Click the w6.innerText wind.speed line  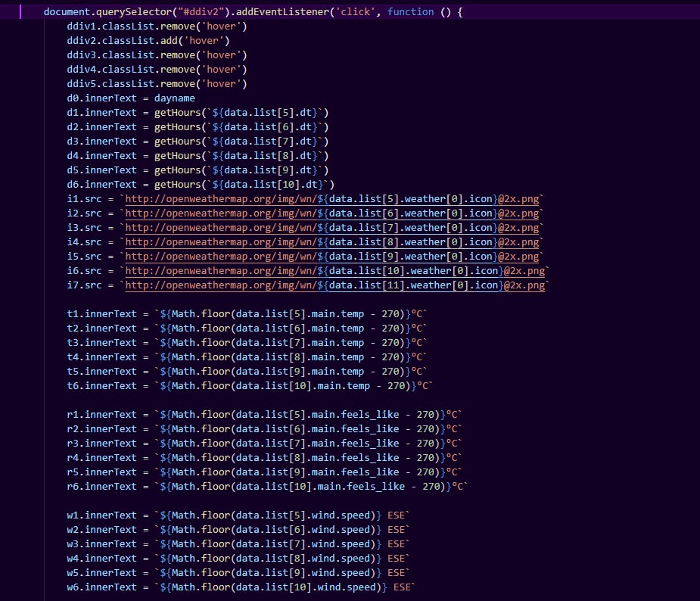pyautogui.click(x=241, y=587)
